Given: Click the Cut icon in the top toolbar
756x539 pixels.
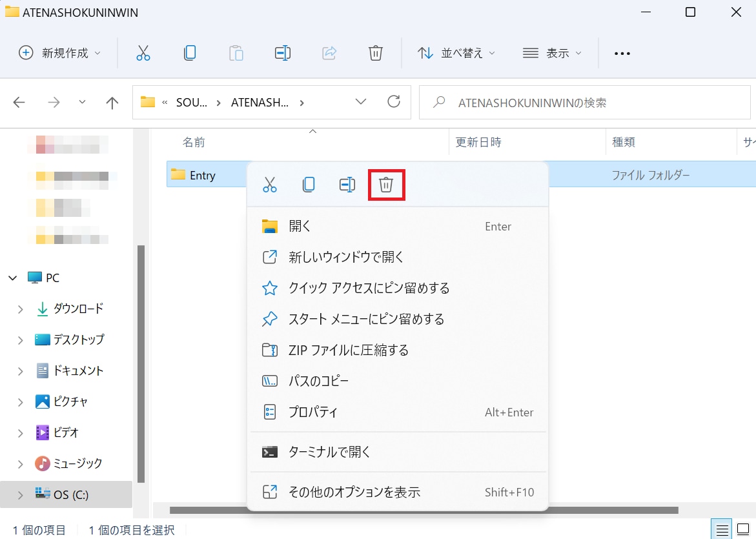Looking at the screenshot, I should pyautogui.click(x=143, y=52).
